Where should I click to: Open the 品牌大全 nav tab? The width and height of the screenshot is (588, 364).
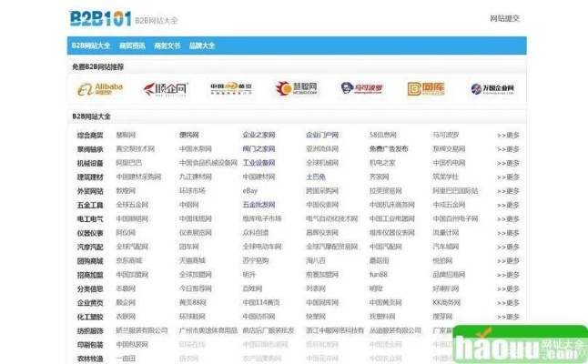(x=202, y=45)
